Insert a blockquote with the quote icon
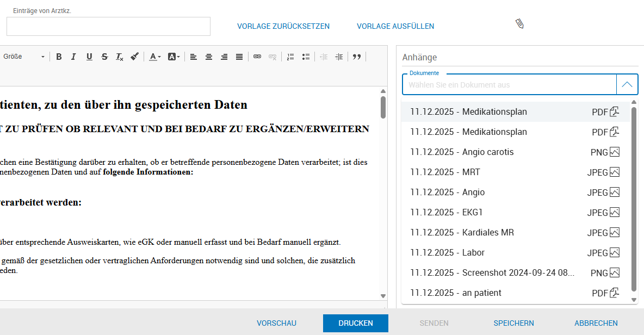Viewport: 644px width, 335px height. [x=357, y=57]
